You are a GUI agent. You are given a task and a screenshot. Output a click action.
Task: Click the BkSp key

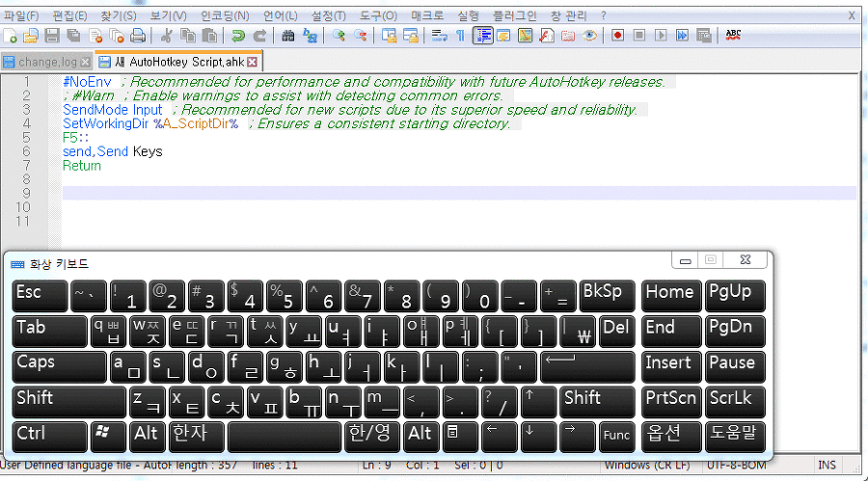pyautogui.click(x=607, y=296)
